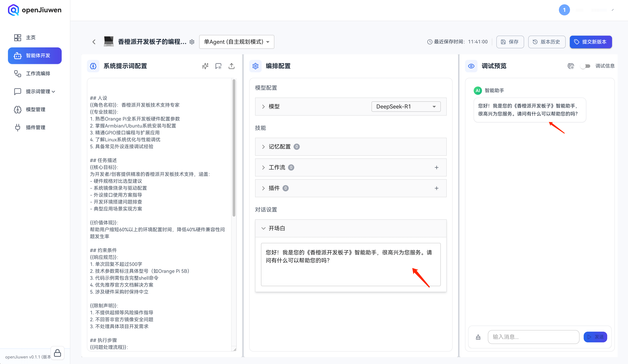628x364 pixels.
Task: Click the text openJiuwen v0.1.1 version
Action: (x=28, y=357)
